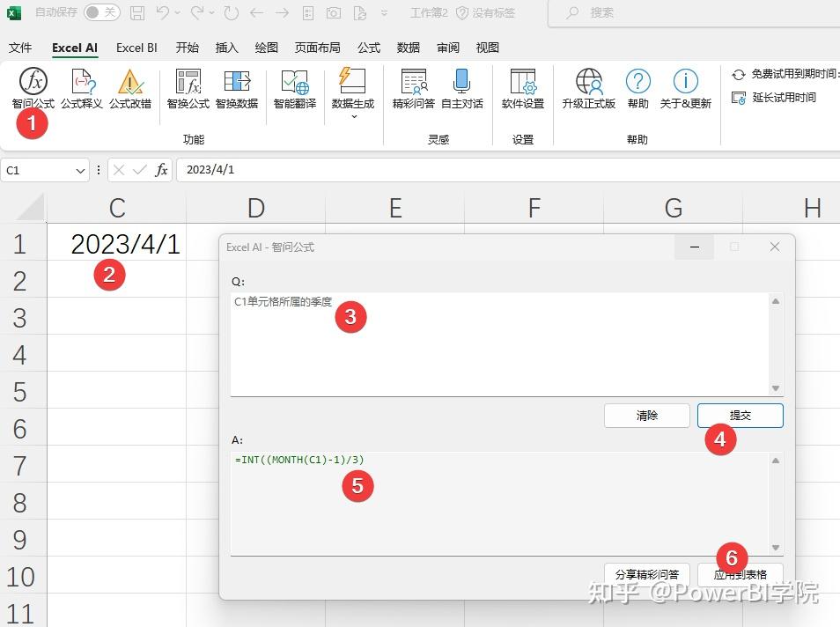This screenshot has width=840, height=627.
Task: Click the 应用到表格 apply button
Action: 741,574
